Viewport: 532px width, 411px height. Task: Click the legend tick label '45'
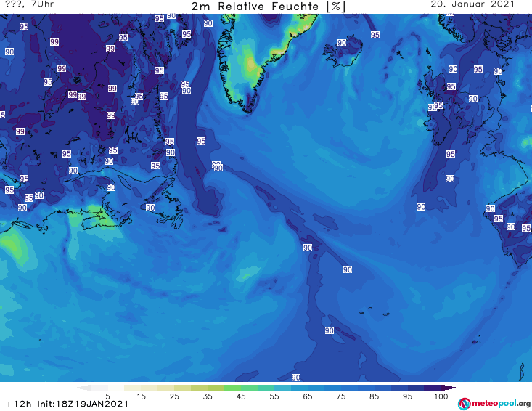tap(241, 396)
